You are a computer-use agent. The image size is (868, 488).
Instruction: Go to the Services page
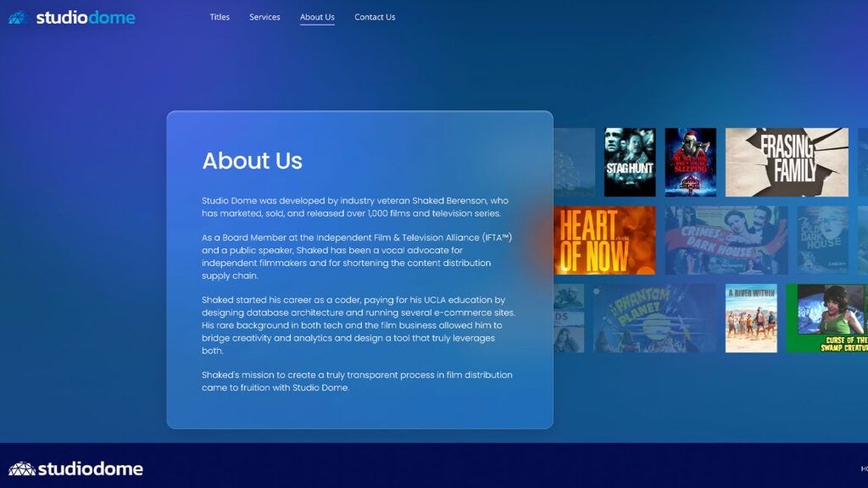[264, 17]
